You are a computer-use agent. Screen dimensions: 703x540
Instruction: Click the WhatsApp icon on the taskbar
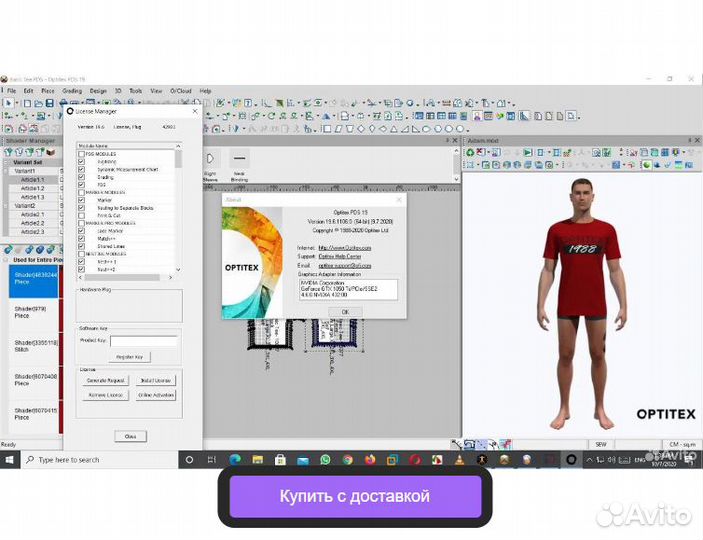click(325, 459)
